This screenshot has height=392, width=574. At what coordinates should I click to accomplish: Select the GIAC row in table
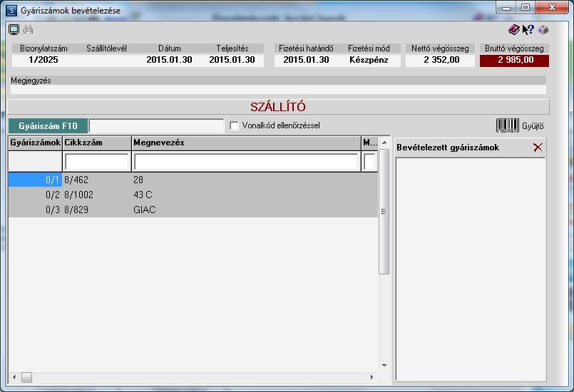click(x=193, y=210)
